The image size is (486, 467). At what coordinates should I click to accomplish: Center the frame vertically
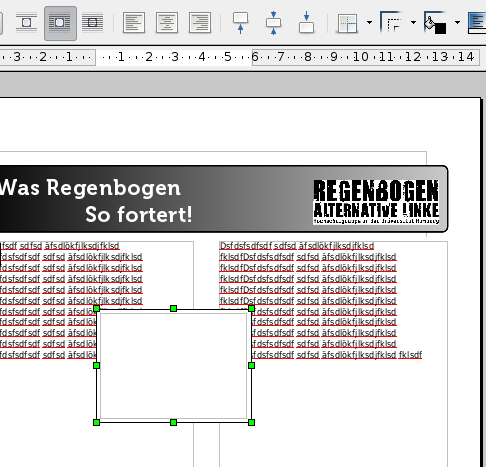coord(273,23)
